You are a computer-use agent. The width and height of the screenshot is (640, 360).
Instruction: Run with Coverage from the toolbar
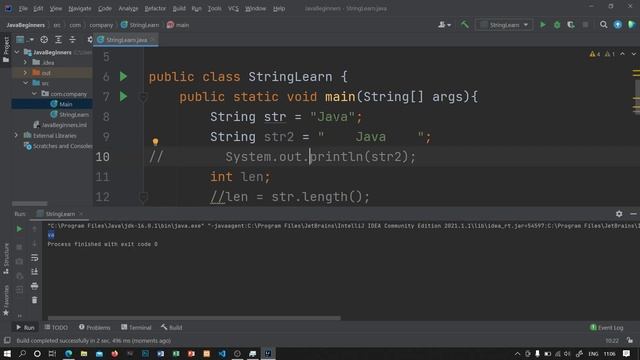[x=571, y=25]
